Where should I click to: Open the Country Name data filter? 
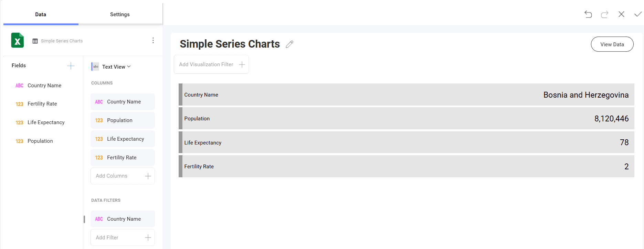click(x=123, y=219)
